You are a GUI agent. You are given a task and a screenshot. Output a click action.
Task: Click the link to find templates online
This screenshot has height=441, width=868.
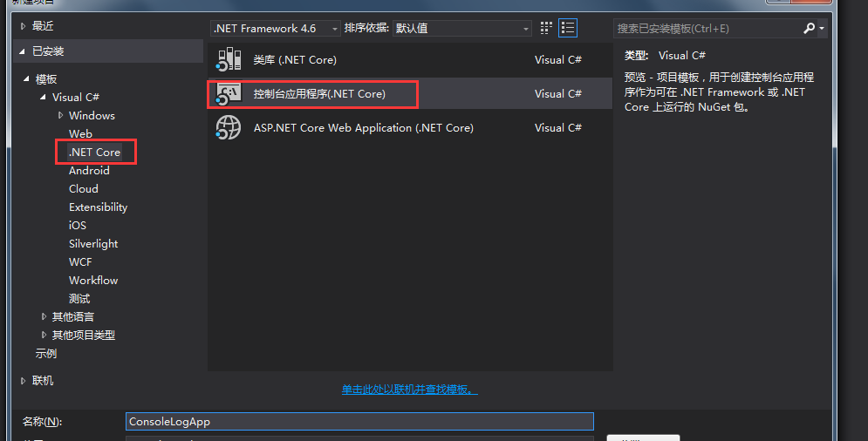410,390
